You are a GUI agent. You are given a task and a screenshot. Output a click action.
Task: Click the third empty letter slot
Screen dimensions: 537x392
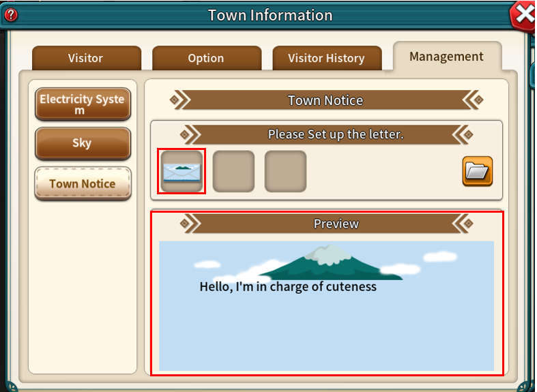285,171
